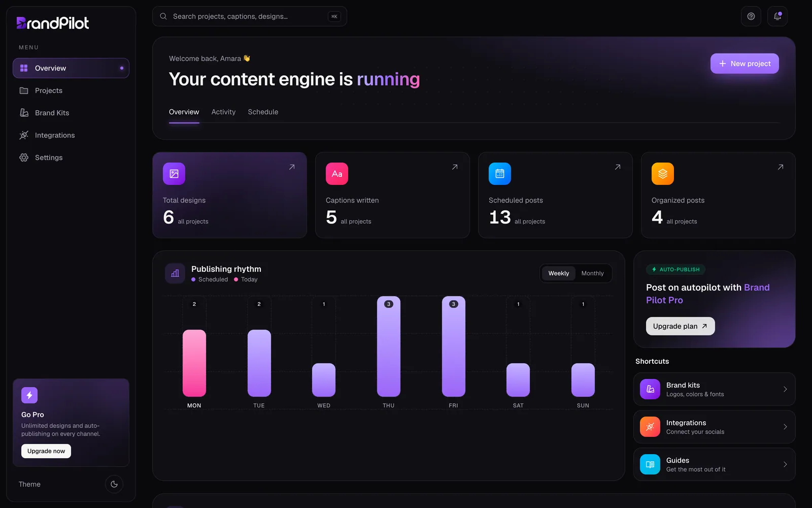Switch to the Activity tab
The height and width of the screenshot is (508, 812).
(x=223, y=112)
